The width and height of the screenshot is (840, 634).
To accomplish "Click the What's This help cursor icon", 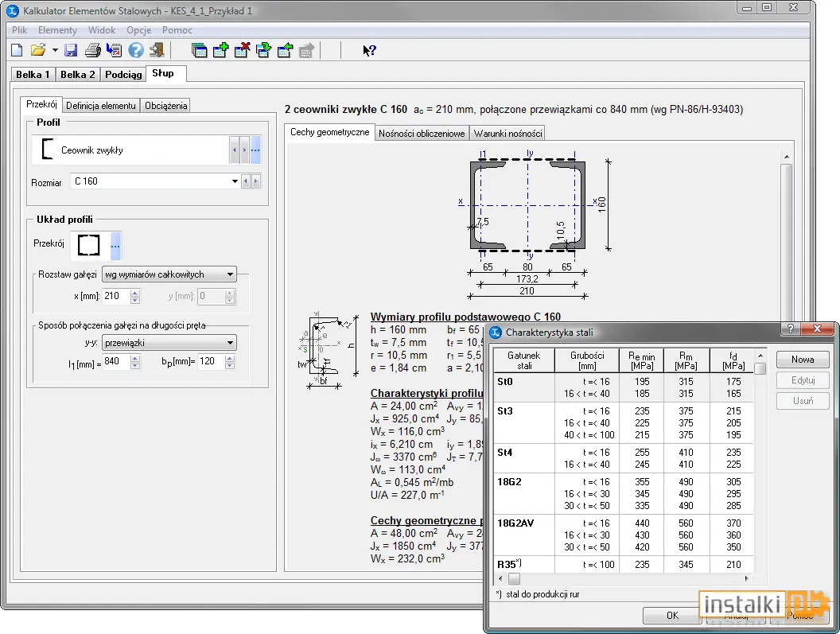I will click(370, 50).
